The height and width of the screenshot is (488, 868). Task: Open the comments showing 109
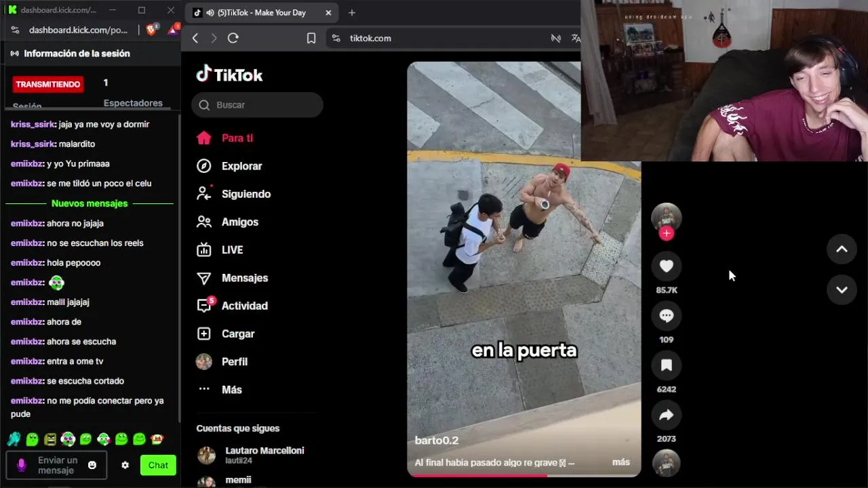click(x=667, y=316)
